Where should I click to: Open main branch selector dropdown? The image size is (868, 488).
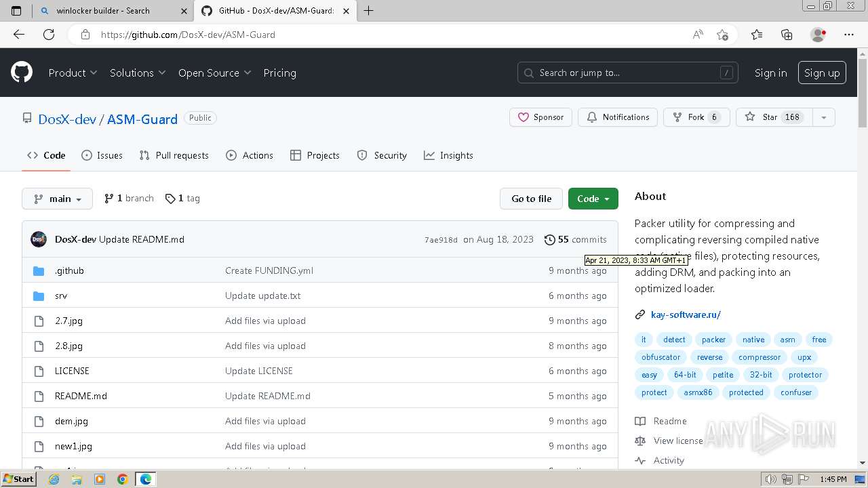[x=57, y=199]
